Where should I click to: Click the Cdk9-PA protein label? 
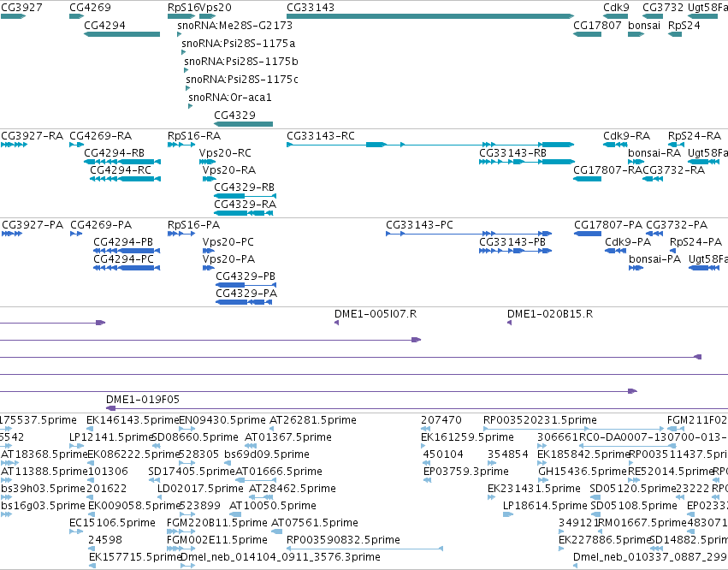(x=628, y=242)
